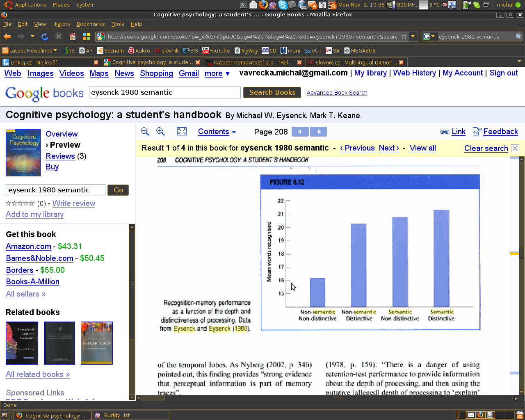Click the Cognitive Psychology cover thumbnail
This screenshot has width=525, height=420.
[23, 153]
